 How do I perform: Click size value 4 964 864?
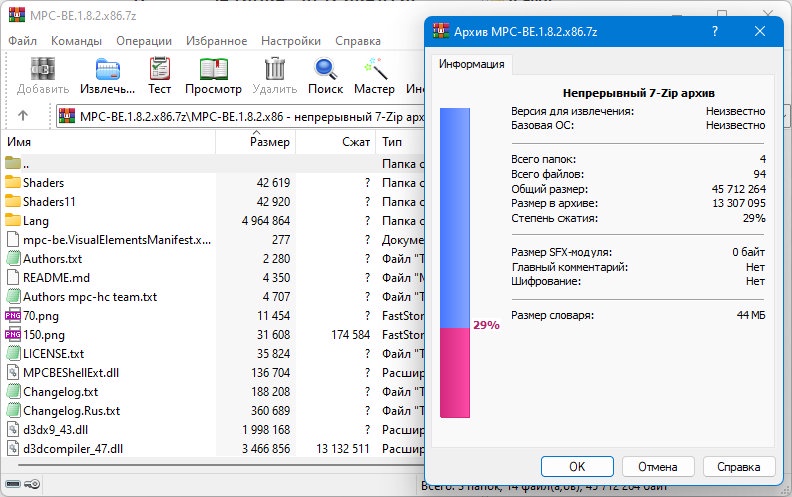266,221
